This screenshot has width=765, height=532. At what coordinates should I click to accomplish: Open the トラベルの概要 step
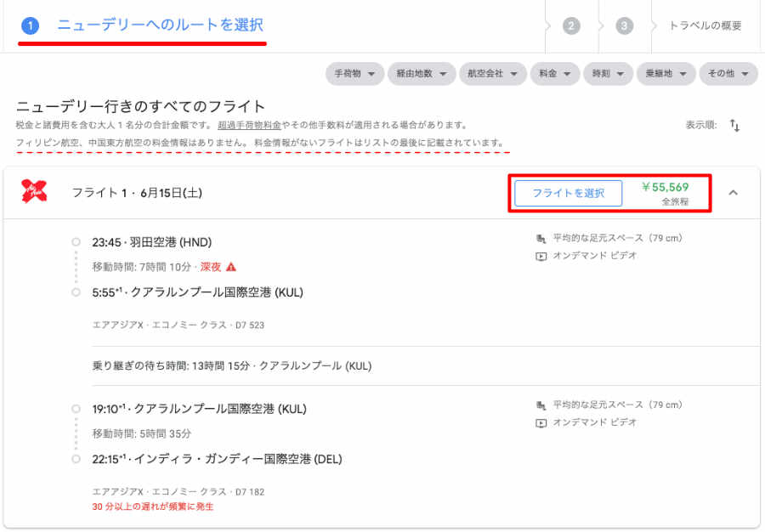(x=705, y=25)
